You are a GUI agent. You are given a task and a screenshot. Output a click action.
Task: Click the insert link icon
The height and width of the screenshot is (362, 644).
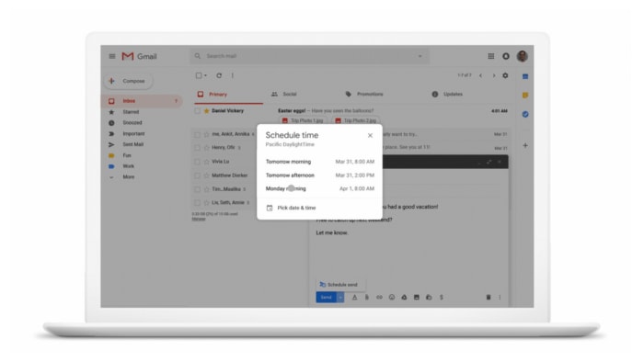[379, 297]
